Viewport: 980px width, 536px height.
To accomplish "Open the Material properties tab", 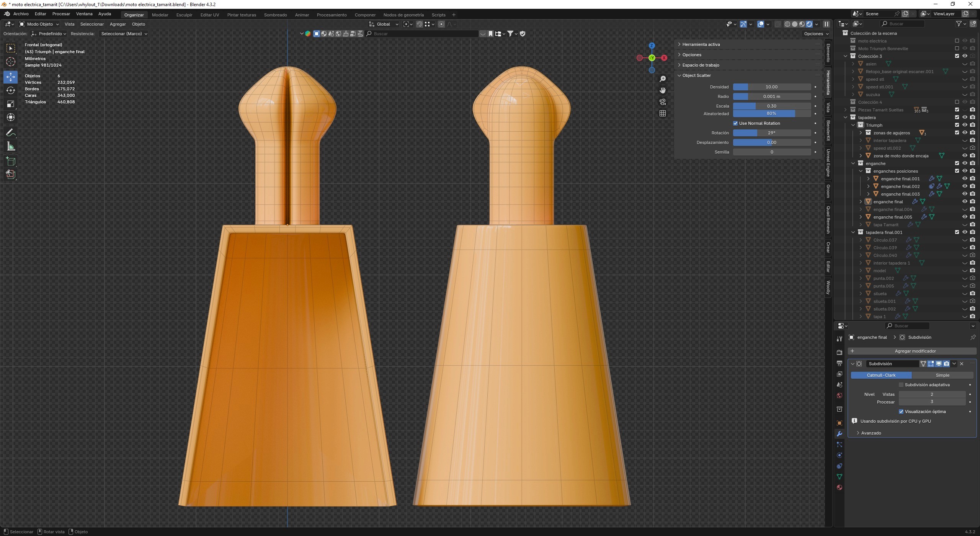I will [840, 487].
